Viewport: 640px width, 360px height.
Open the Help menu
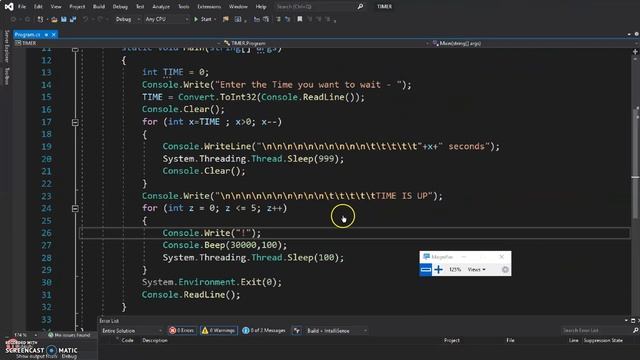coord(261,7)
